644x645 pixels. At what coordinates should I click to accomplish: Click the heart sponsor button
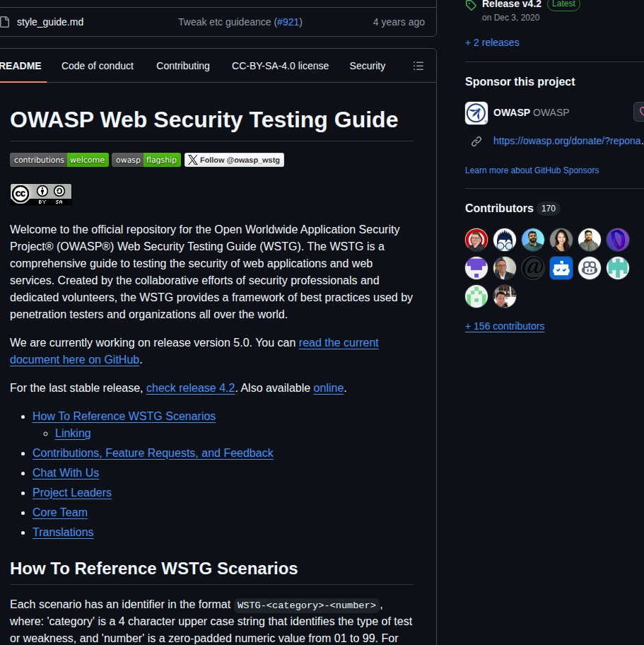pyautogui.click(x=640, y=112)
